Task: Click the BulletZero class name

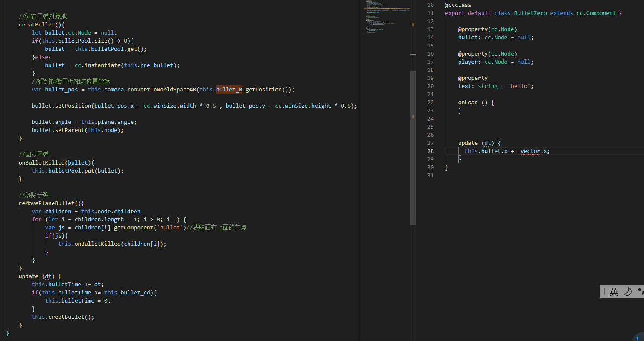Action: point(530,13)
